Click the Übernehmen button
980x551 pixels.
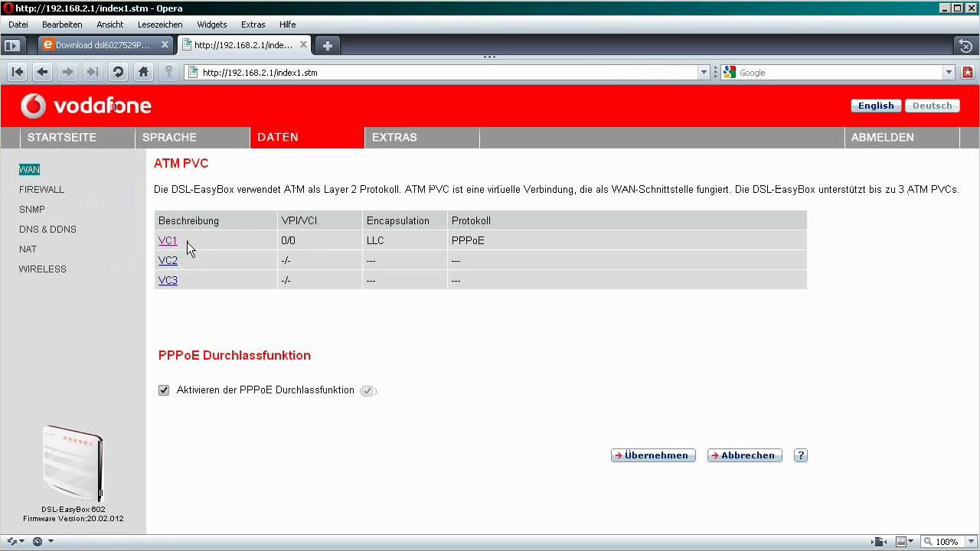(x=653, y=455)
